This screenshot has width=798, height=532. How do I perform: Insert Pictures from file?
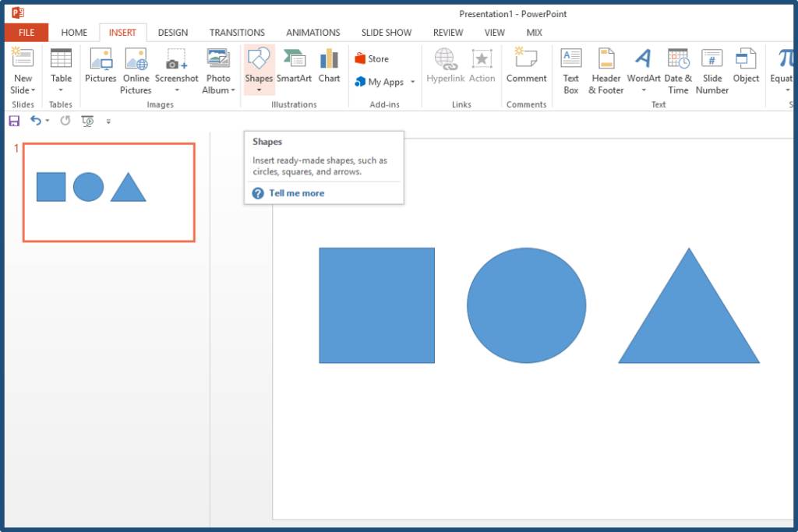click(x=100, y=70)
